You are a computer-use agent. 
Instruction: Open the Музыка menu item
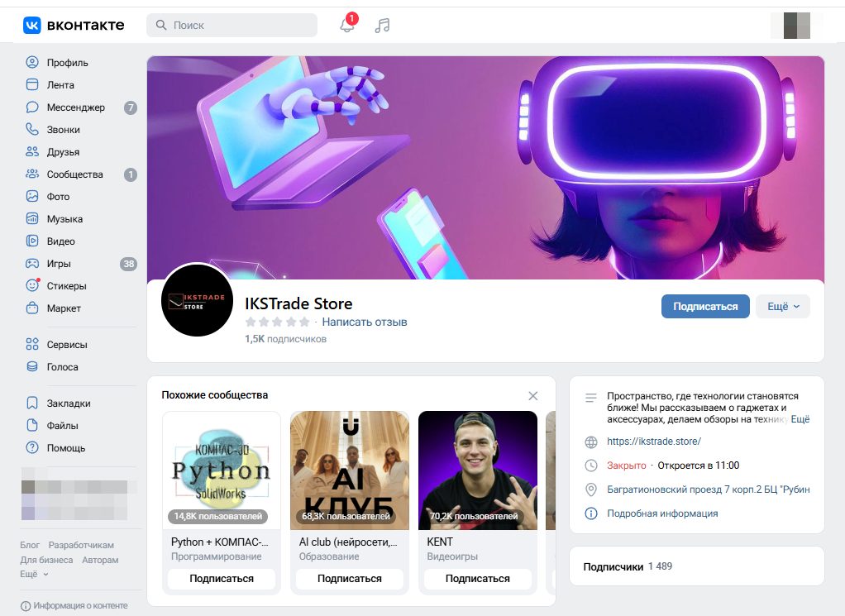81,219
